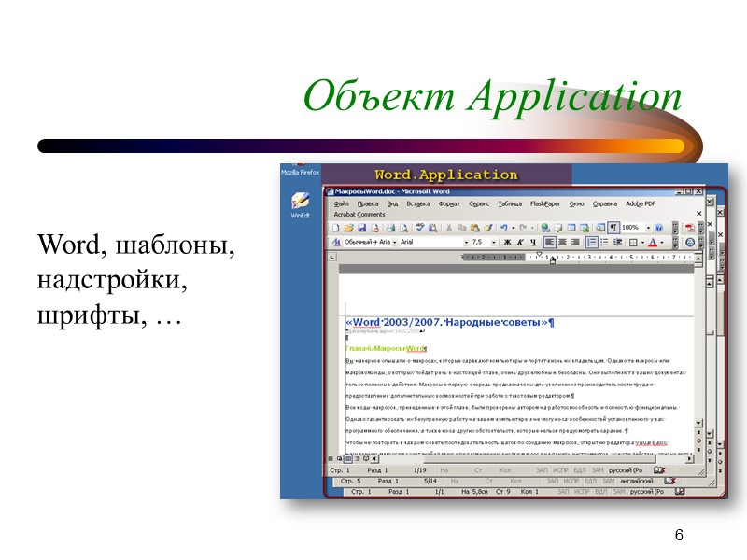Open Print Preview with the magnifier icon
The image size is (747, 560).
point(403,228)
